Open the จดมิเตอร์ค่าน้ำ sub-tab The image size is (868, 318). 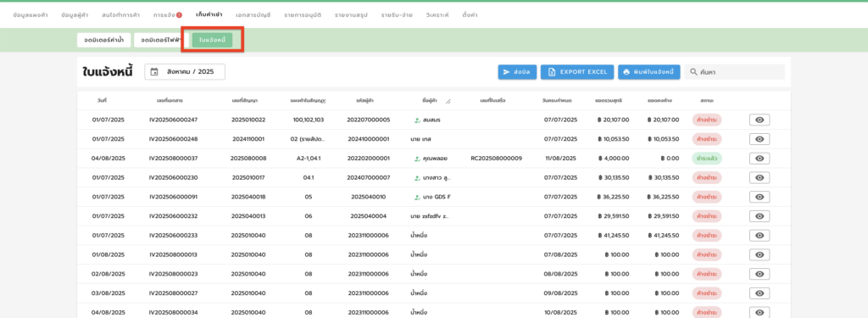(x=103, y=40)
